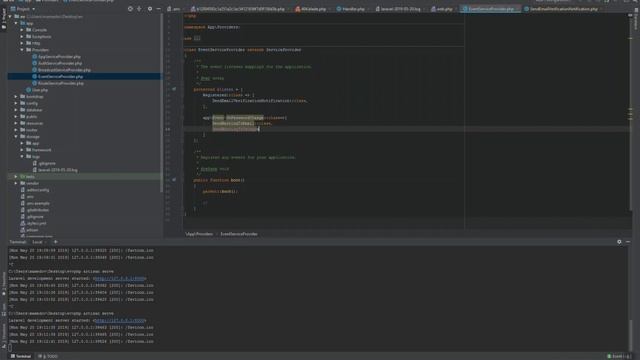Select laravel-2019-05-20.log in the project tree

(58, 170)
